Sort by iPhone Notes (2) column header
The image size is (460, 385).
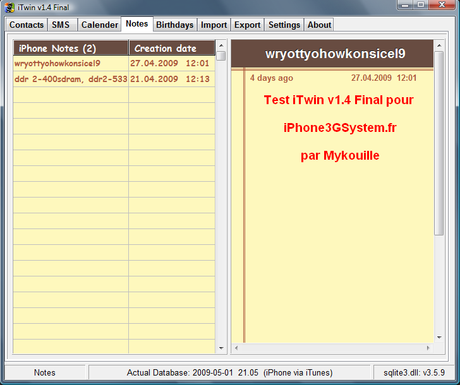click(71, 48)
